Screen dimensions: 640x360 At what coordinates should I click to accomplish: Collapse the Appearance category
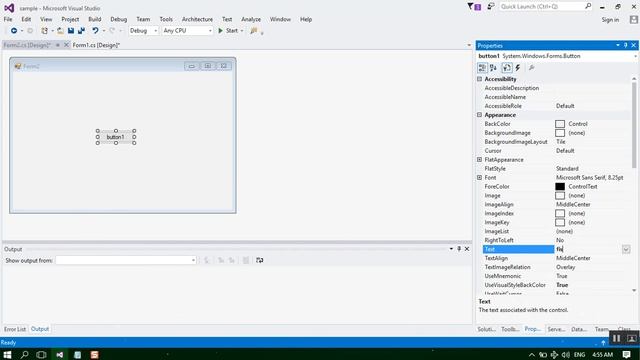pos(480,115)
